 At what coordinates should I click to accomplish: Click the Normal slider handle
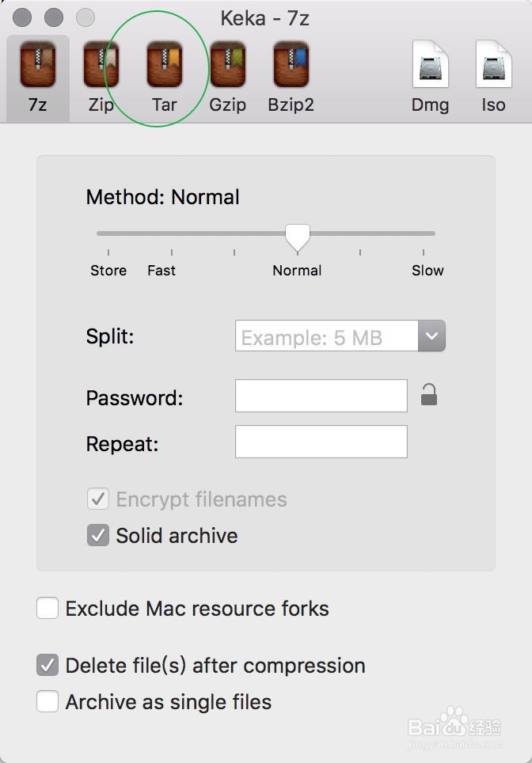(298, 237)
